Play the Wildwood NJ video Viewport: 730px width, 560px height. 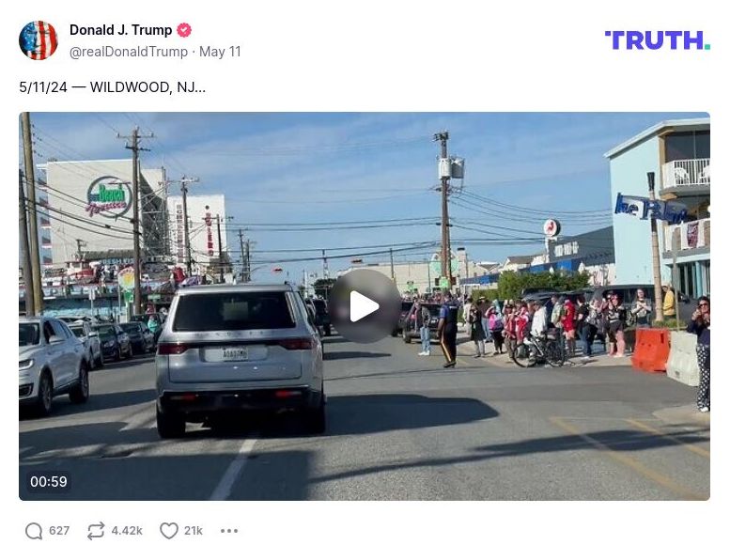pyautogui.click(x=365, y=306)
